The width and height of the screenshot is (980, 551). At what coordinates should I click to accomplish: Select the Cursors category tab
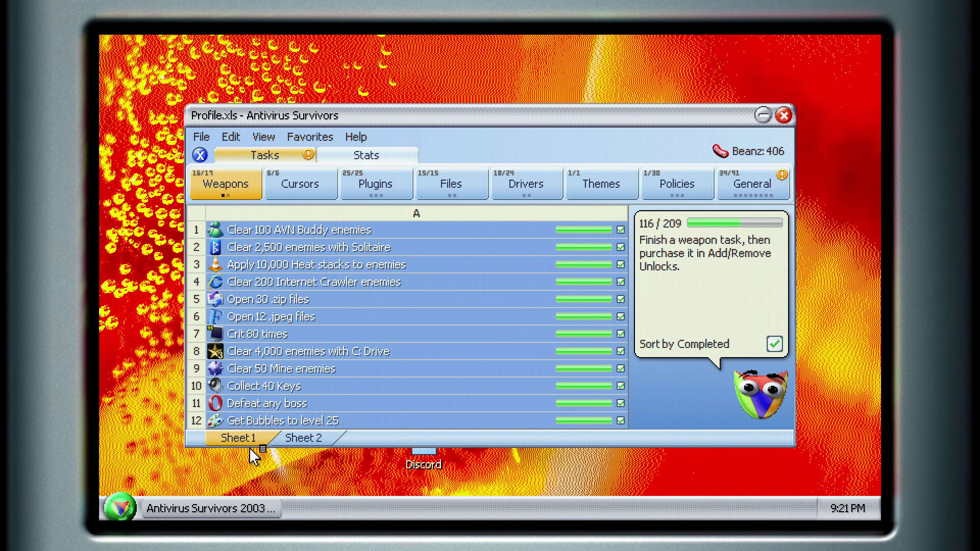(x=300, y=184)
